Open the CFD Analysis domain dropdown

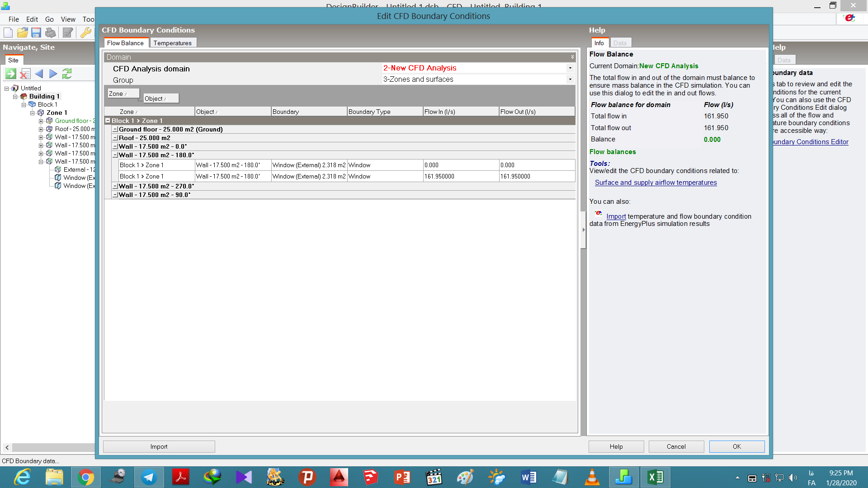570,68
